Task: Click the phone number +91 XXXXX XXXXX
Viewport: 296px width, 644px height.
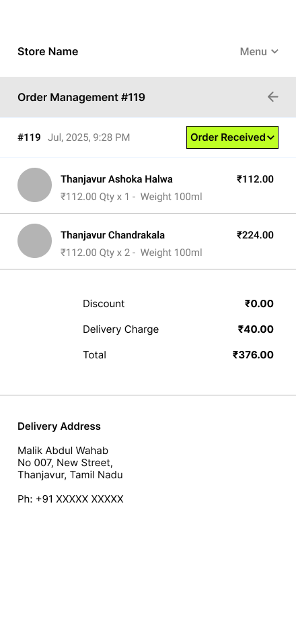Action: [79, 499]
